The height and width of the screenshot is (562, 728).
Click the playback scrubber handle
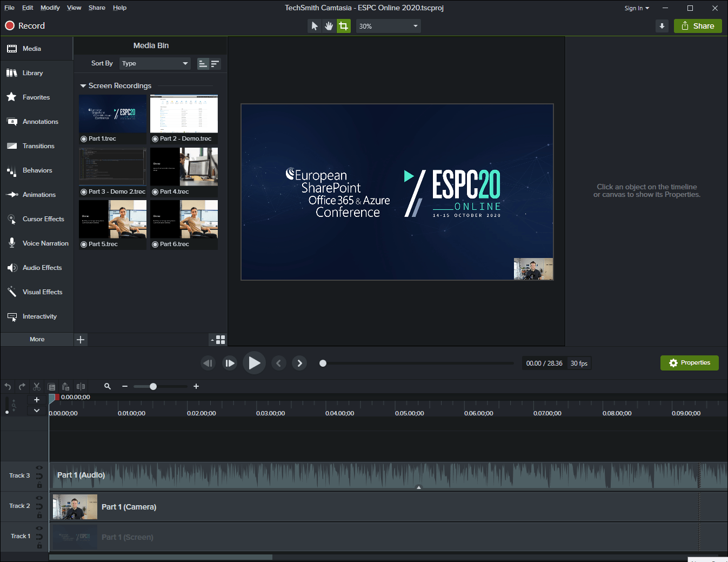click(323, 363)
